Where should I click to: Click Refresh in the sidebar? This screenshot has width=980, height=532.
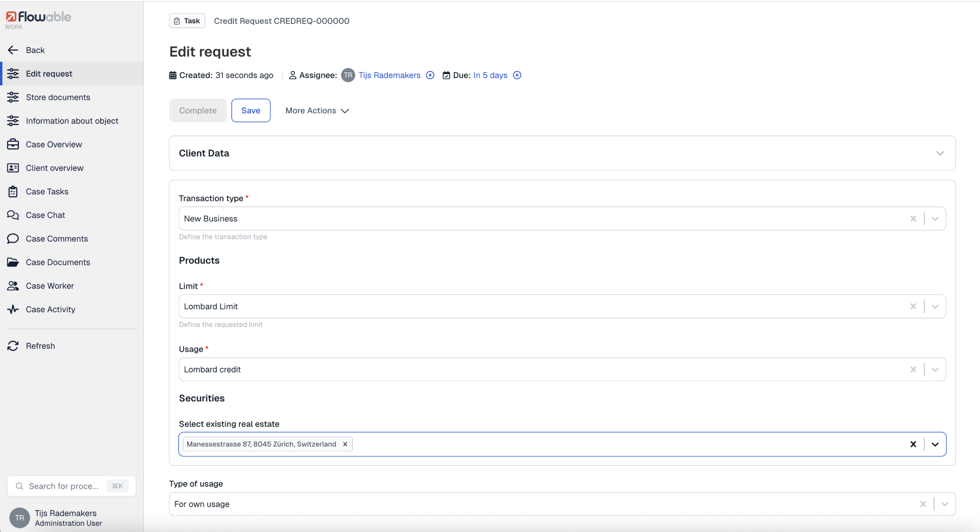click(x=72, y=346)
